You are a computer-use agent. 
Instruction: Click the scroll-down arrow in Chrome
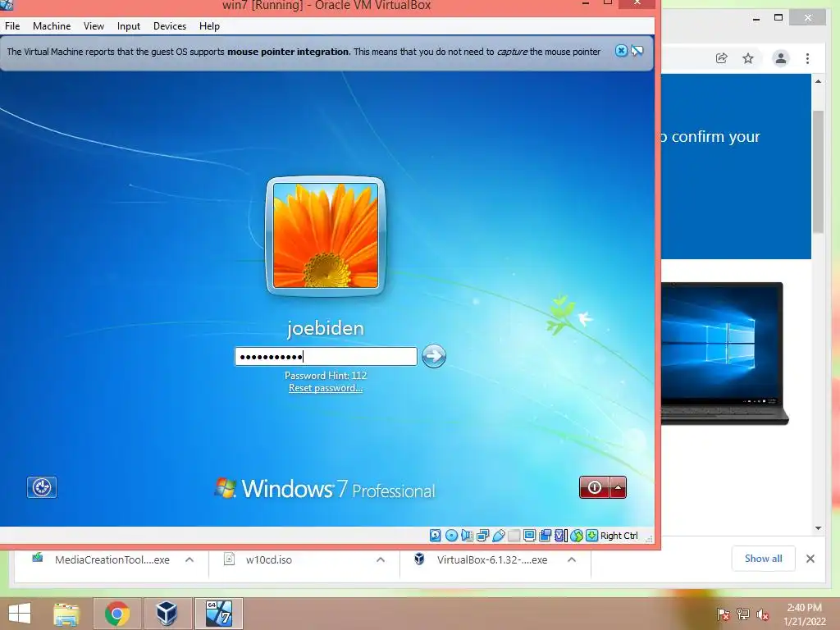[x=818, y=527]
